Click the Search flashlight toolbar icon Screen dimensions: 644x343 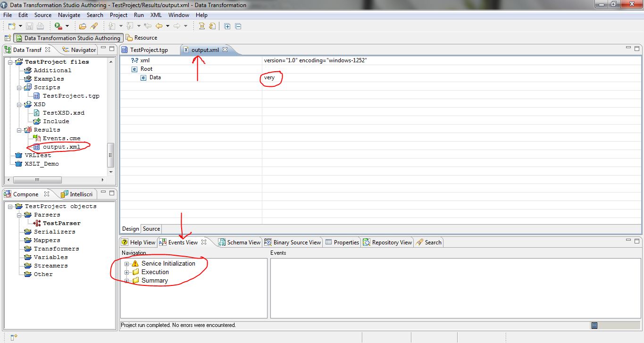point(94,26)
